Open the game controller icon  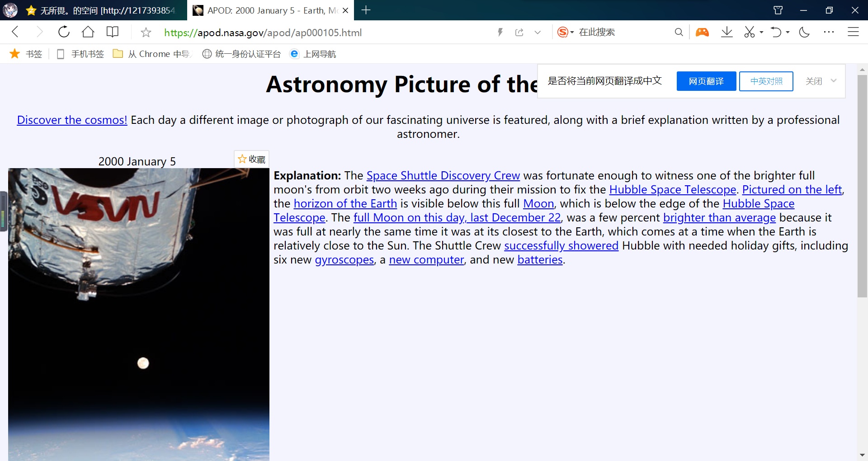point(702,32)
